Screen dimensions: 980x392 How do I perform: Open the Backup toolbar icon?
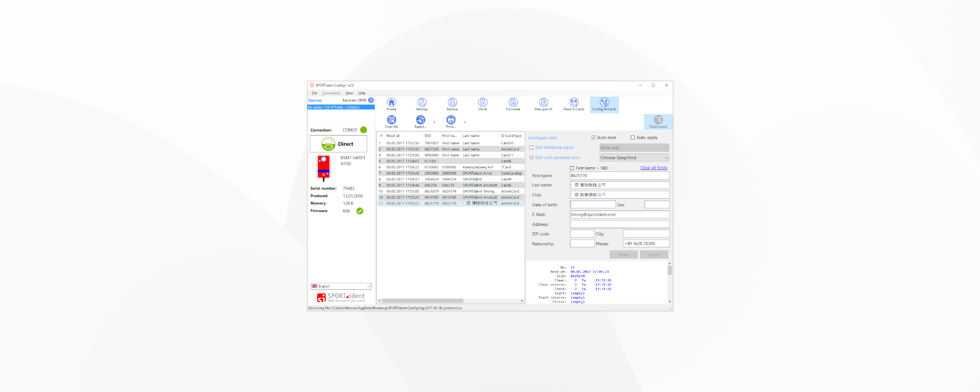pyautogui.click(x=452, y=104)
